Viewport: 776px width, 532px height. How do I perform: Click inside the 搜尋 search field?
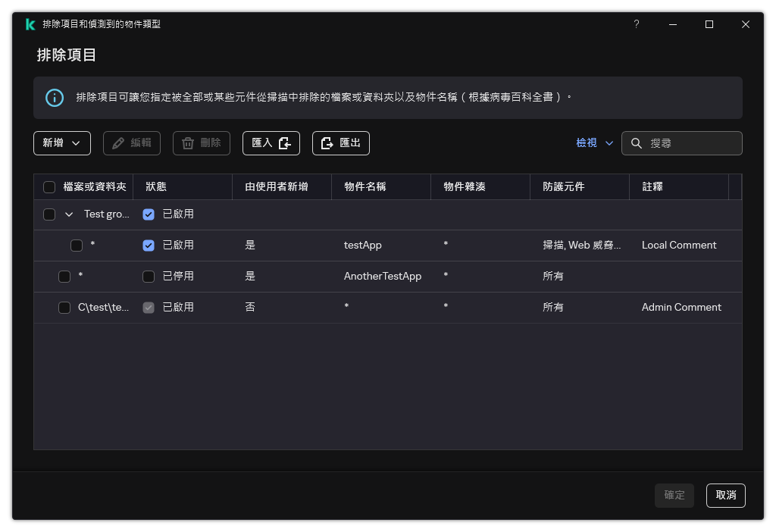[686, 143]
